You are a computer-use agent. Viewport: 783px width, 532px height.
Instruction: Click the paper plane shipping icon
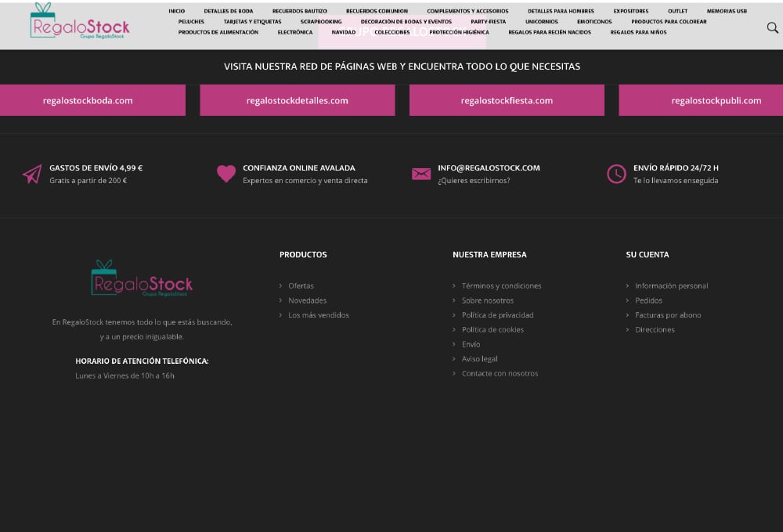(x=32, y=174)
